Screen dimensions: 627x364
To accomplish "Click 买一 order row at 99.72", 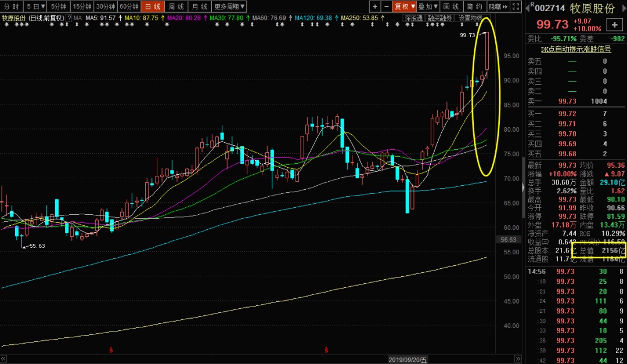I will click(576, 114).
